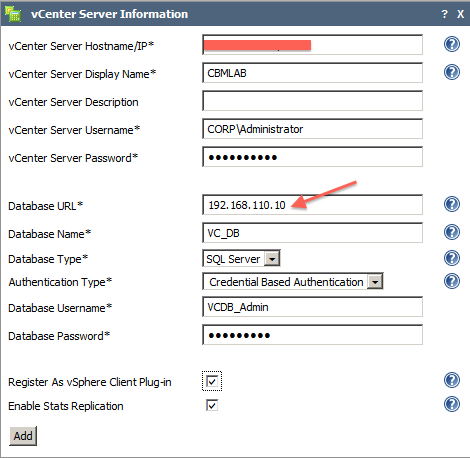Click help icon beside Database URL

tap(452, 204)
